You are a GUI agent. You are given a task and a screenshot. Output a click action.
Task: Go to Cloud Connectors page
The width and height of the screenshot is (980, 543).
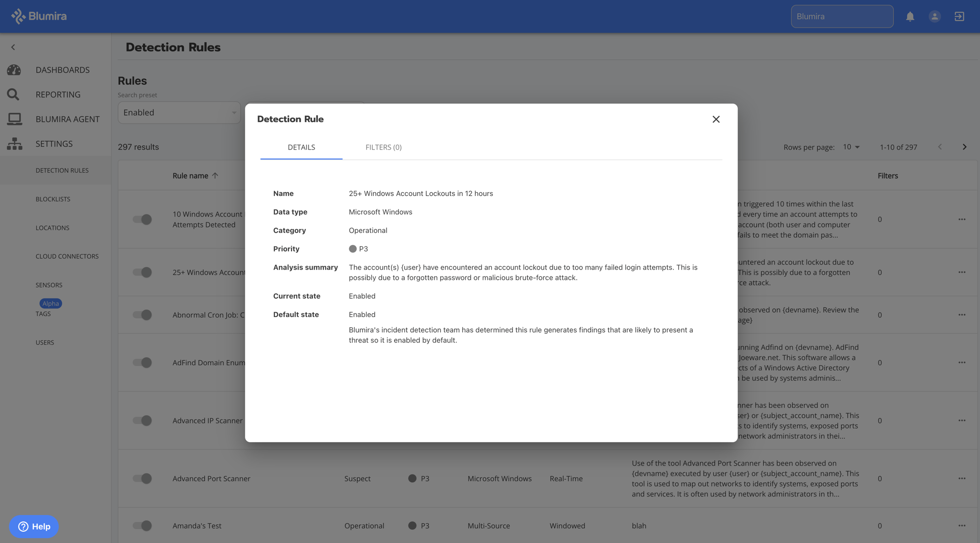(67, 256)
